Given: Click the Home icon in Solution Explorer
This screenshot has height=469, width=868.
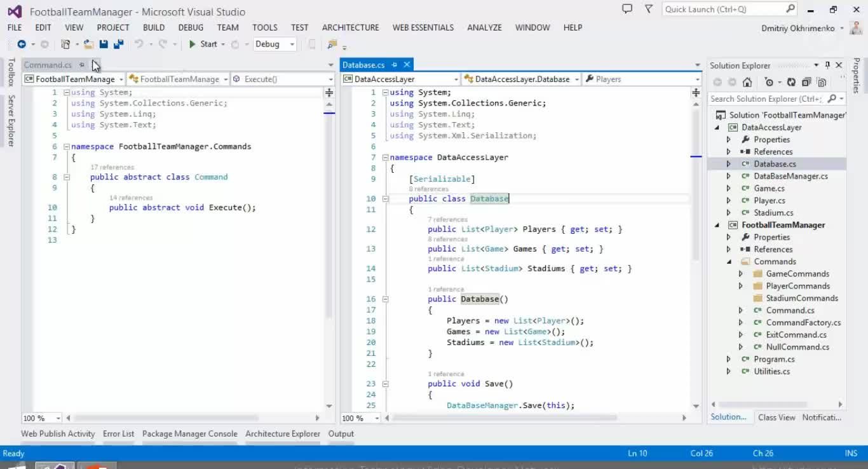Looking at the screenshot, I should [747, 82].
